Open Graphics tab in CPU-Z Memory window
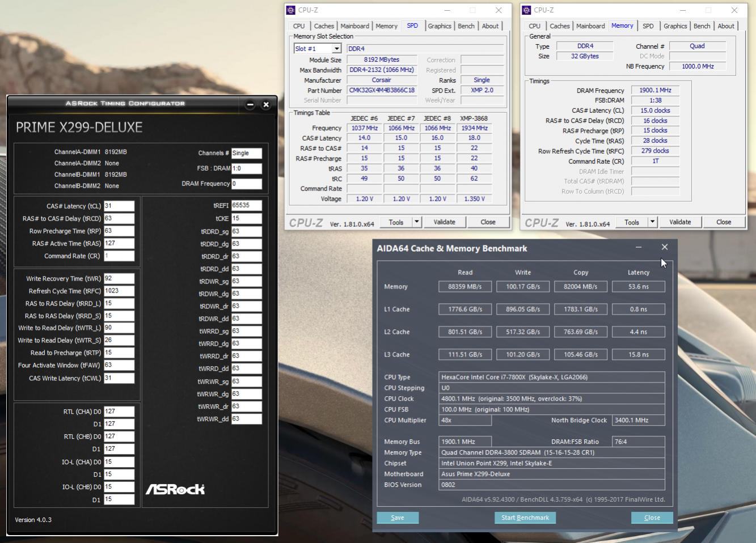The height and width of the screenshot is (543, 756). (675, 26)
